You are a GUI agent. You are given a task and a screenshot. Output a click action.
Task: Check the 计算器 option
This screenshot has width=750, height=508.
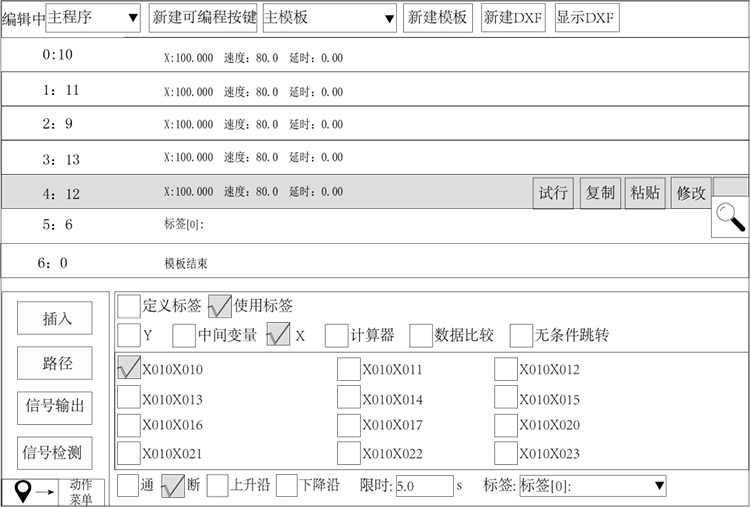[x=335, y=335]
